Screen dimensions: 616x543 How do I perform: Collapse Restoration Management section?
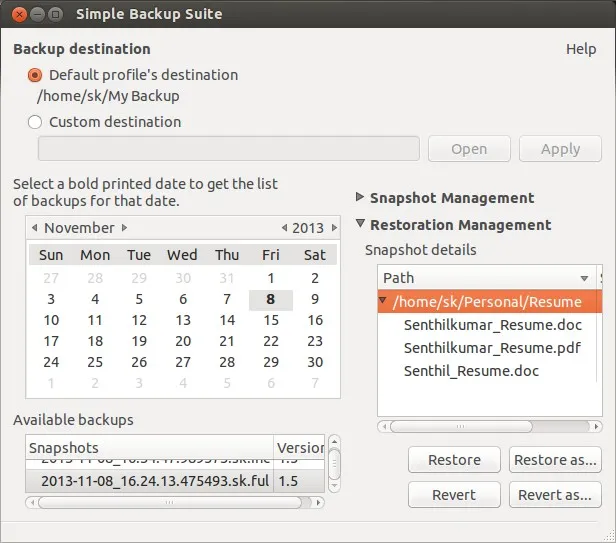tap(361, 225)
